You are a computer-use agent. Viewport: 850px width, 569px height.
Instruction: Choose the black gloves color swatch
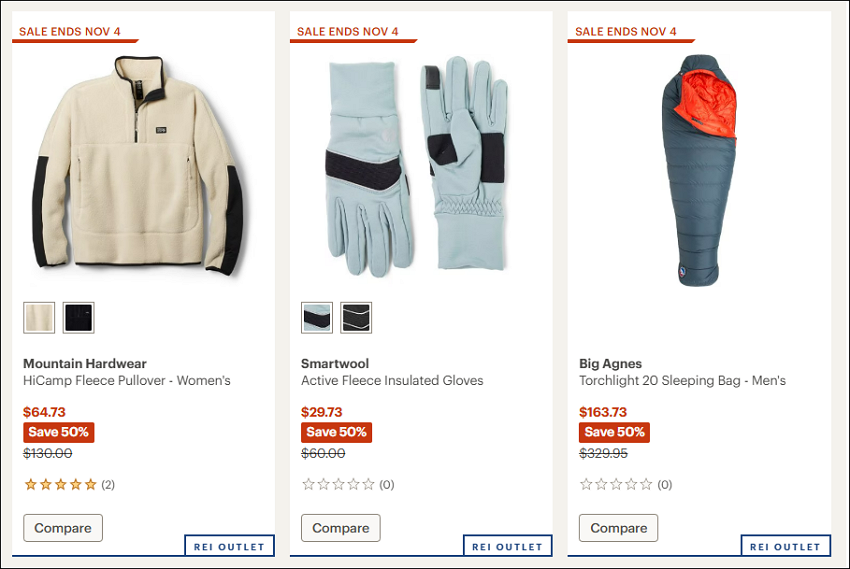[x=356, y=318]
